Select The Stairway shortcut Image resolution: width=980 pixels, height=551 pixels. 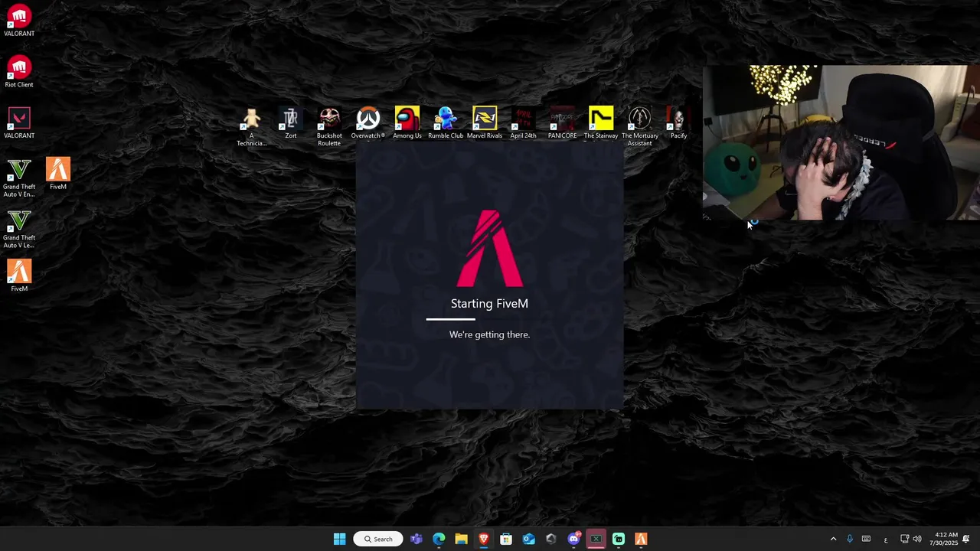pos(601,123)
